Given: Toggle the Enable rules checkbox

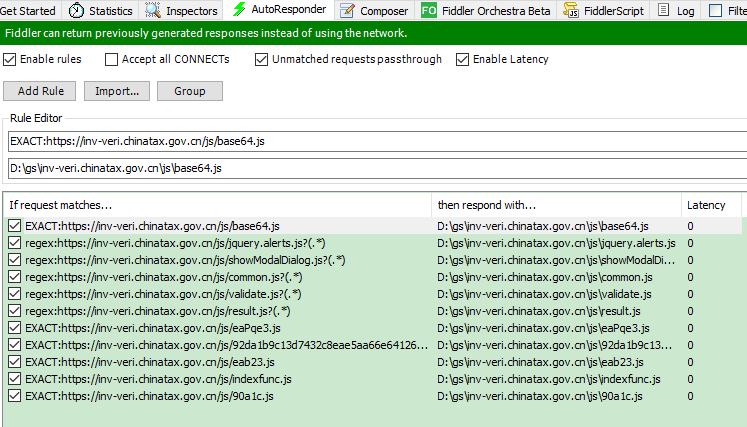Looking at the screenshot, I should (x=10, y=60).
